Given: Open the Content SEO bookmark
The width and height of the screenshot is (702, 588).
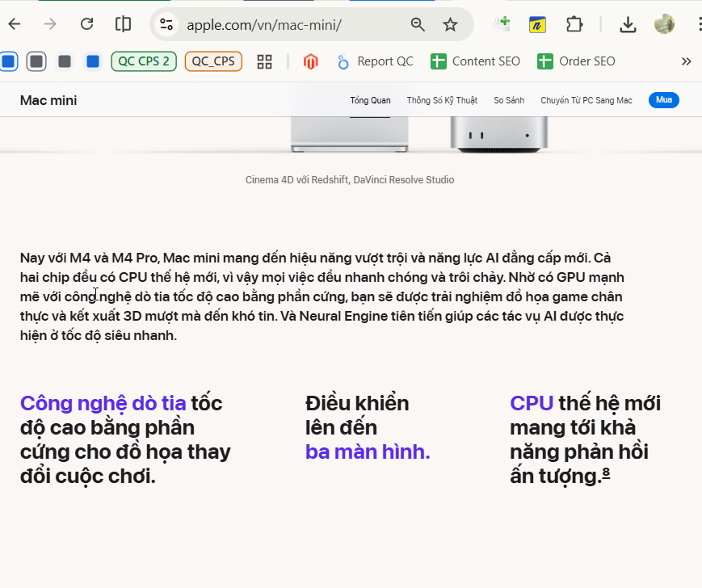Looking at the screenshot, I should point(476,61).
